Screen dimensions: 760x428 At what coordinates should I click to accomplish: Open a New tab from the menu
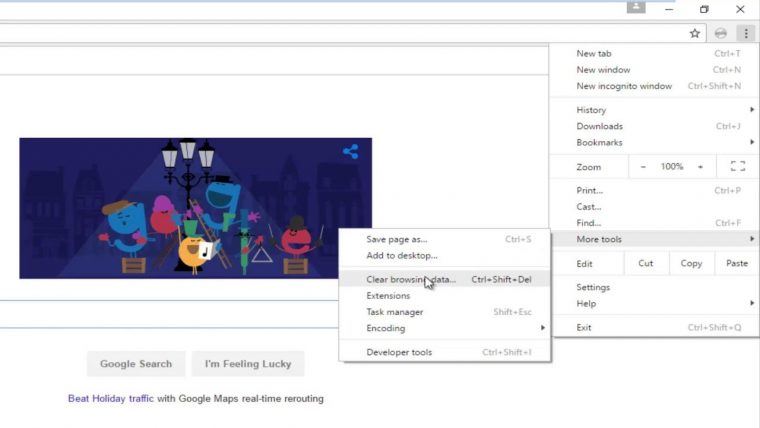tap(654, 53)
